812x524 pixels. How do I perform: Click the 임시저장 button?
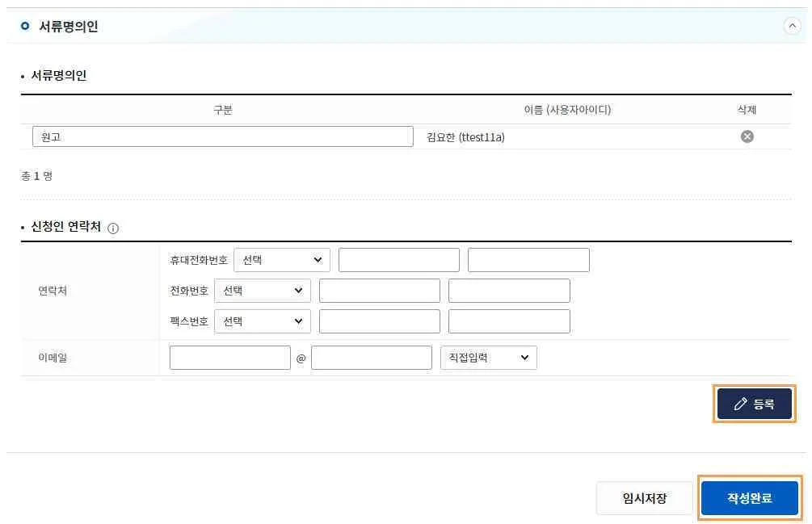[644, 498]
